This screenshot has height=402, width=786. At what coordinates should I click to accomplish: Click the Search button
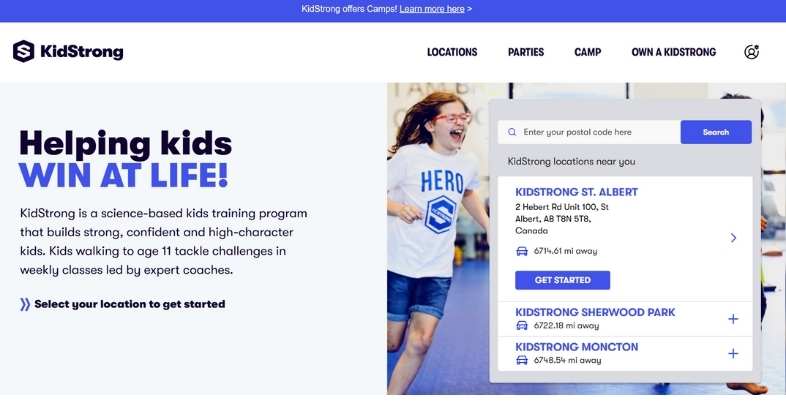[716, 132]
